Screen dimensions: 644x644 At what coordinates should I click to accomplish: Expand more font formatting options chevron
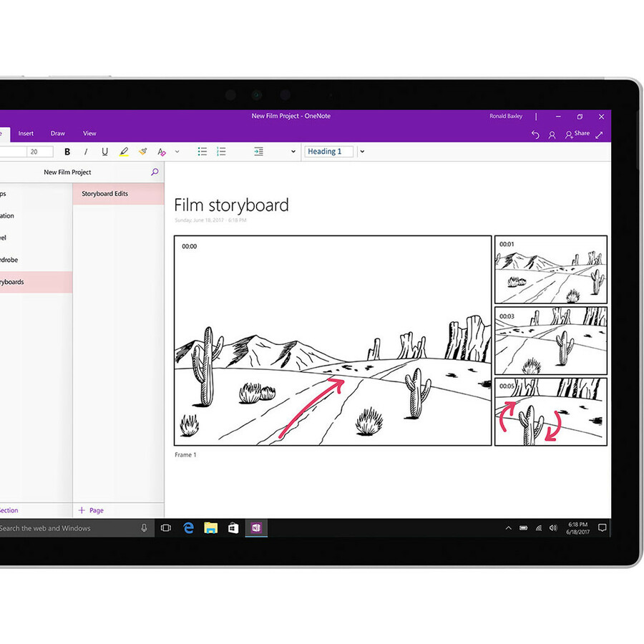(x=177, y=152)
